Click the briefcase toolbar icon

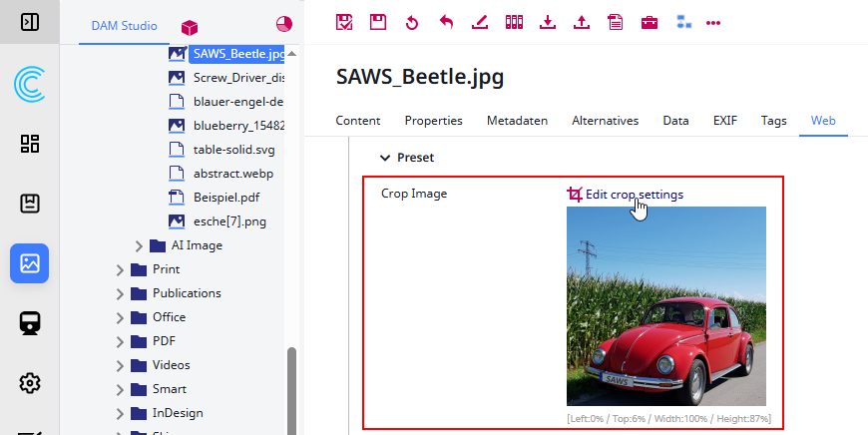650,23
